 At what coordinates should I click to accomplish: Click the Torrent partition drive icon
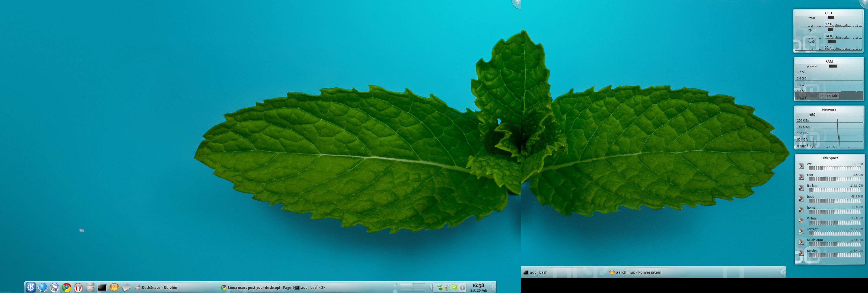click(801, 231)
